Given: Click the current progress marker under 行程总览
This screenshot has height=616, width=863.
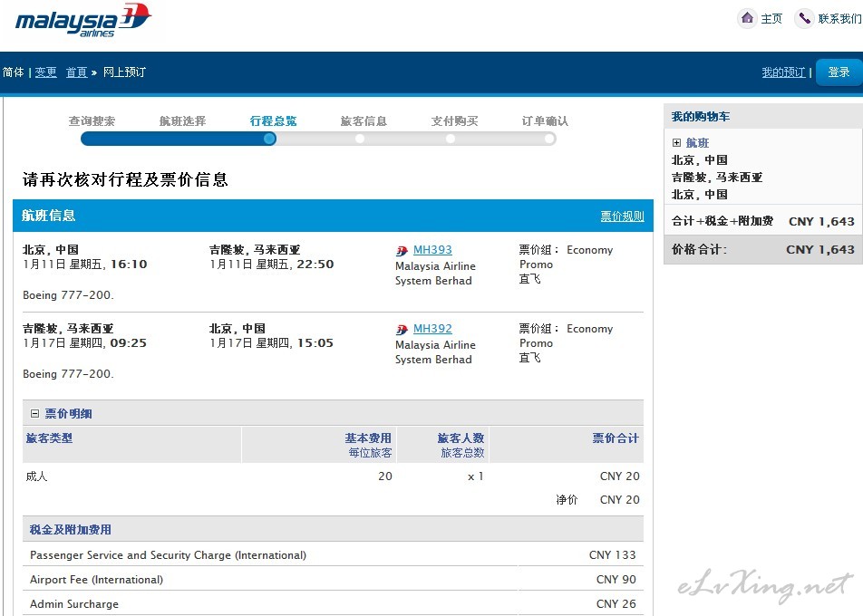Looking at the screenshot, I should click(x=269, y=139).
